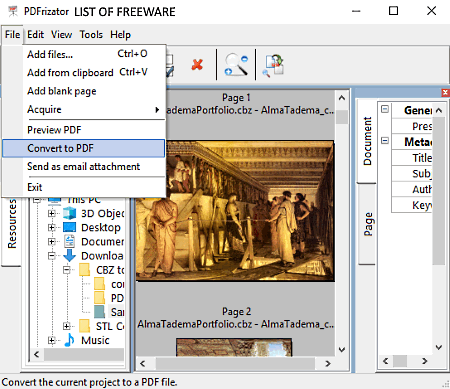Click the Sub... metadata row
Image resolution: width=450 pixels, height=389 pixels.
(412, 173)
